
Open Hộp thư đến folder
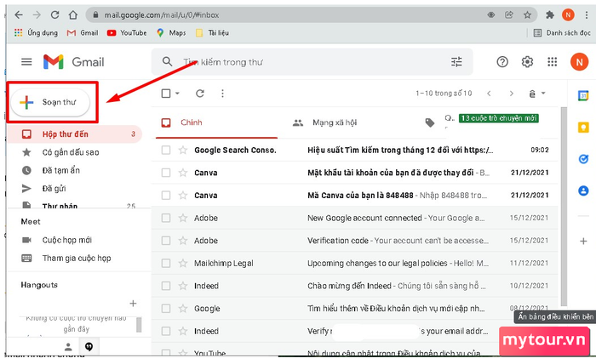75,134
